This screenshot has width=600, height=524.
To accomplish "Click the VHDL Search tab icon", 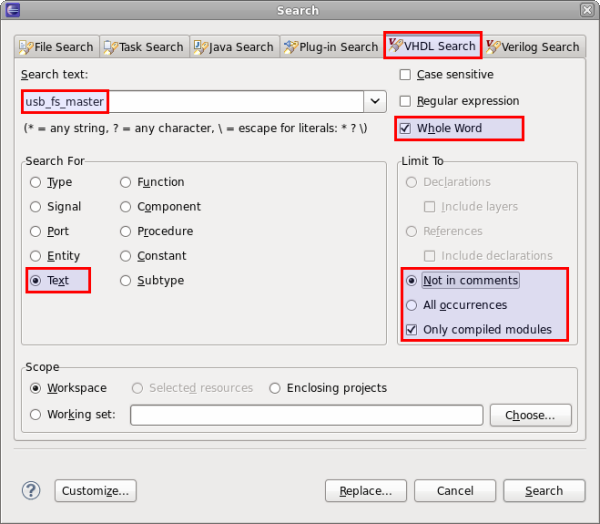I will [396, 46].
